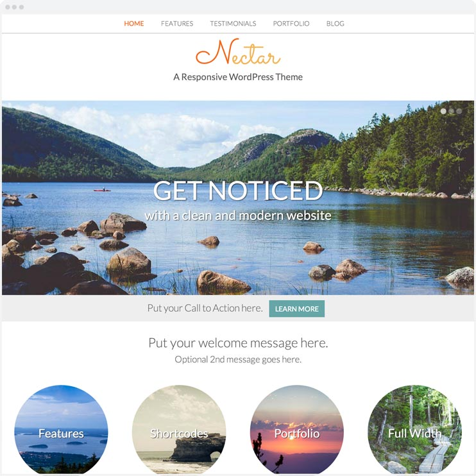Viewport: 476px width, 476px height.
Task: Select Portfolio in the top navigation
Action: (291, 24)
